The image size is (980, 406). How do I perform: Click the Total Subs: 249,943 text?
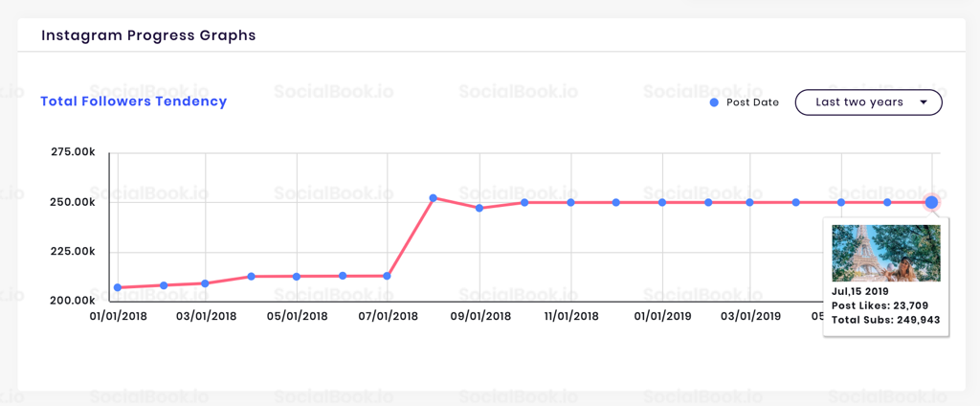(x=886, y=320)
